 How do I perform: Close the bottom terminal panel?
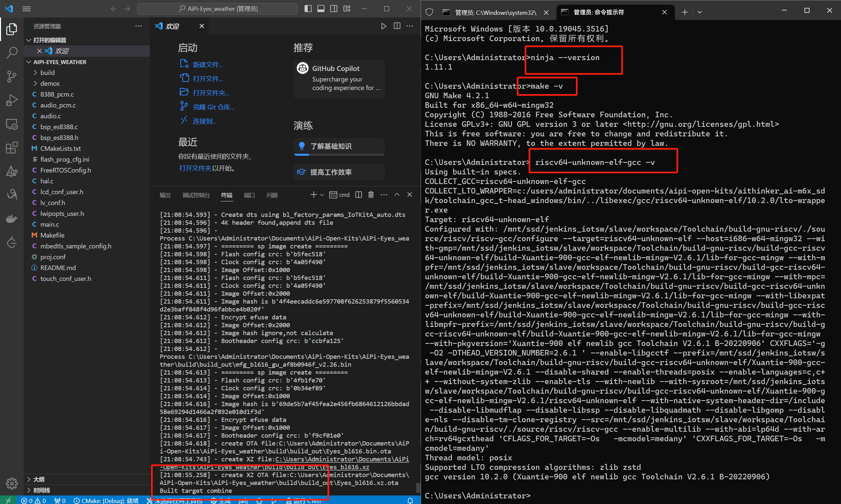pyautogui.click(x=409, y=195)
